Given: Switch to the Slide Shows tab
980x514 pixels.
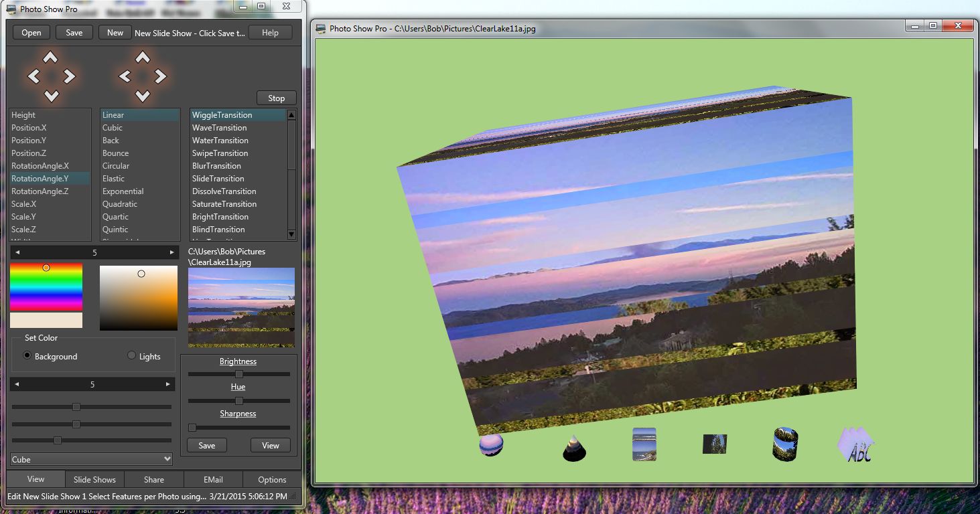Looking at the screenshot, I should pyautogui.click(x=94, y=479).
